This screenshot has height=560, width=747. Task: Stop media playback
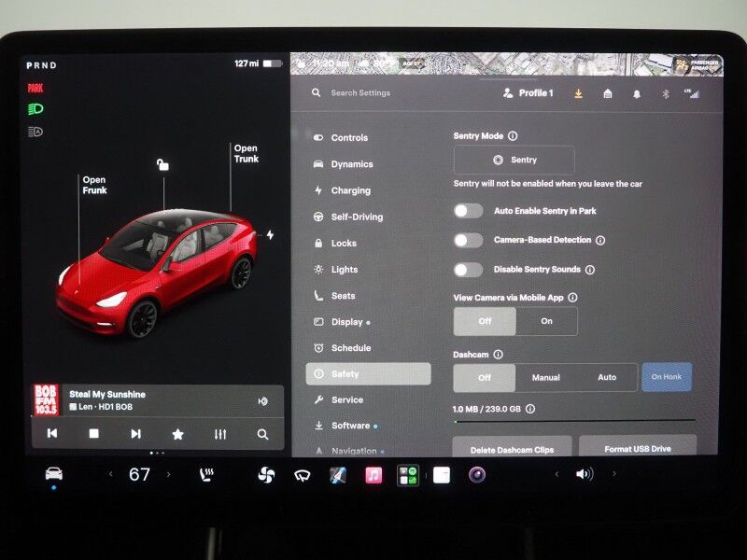pos(94,433)
